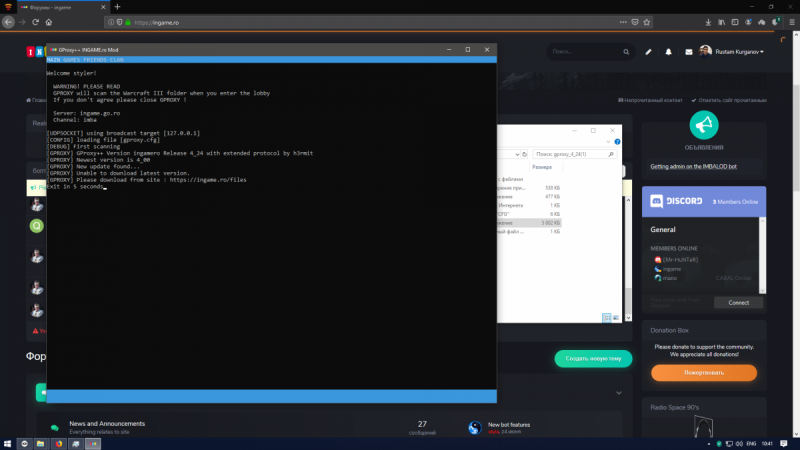This screenshot has width=800, height=450.
Task: Open Rustam Kurganov user dropdown
Action: pos(738,52)
